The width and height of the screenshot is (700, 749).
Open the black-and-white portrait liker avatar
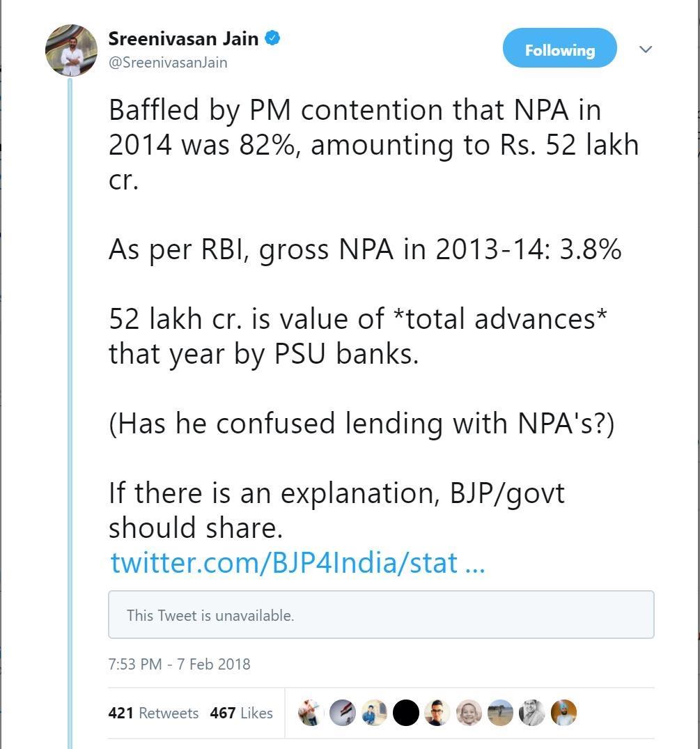(x=532, y=713)
